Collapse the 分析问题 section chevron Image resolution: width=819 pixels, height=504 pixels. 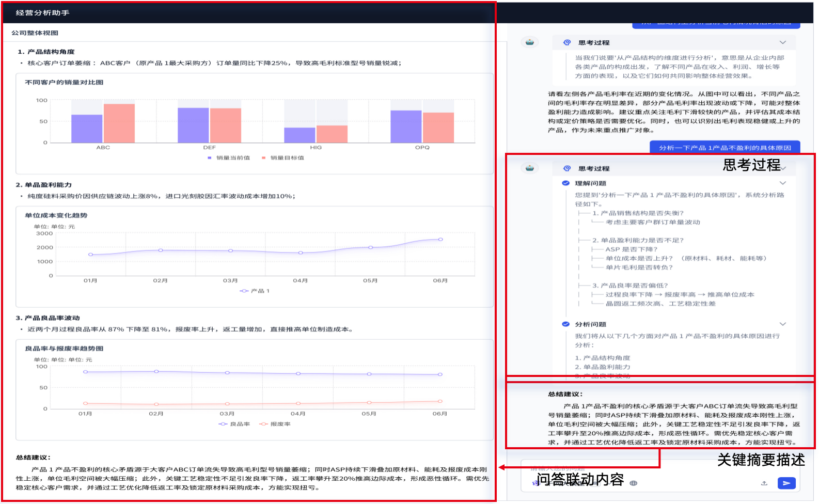point(783,324)
